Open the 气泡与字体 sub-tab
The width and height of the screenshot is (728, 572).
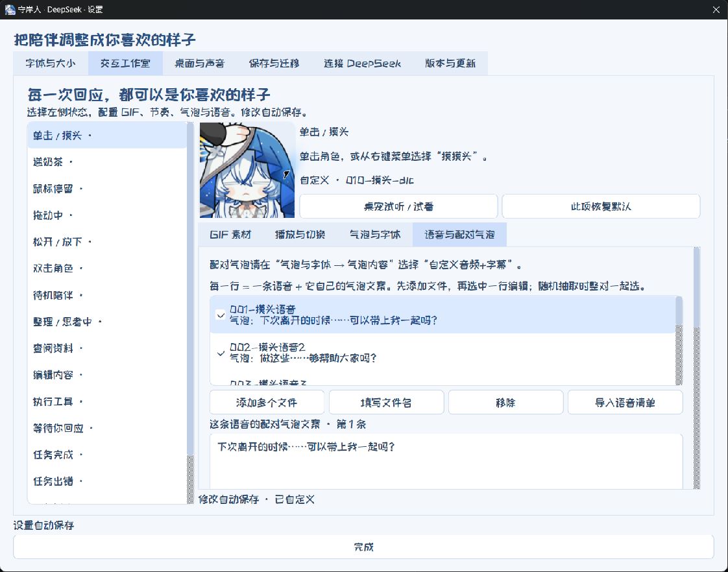click(374, 235)
